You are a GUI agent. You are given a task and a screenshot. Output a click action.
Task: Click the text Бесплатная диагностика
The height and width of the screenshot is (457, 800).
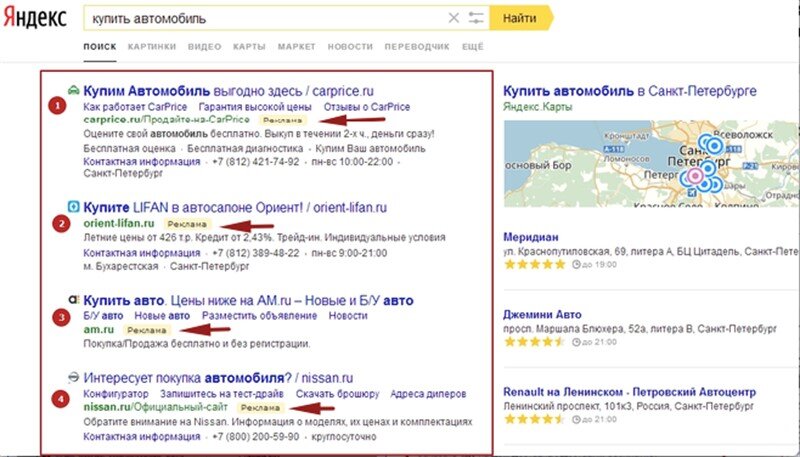point(245,149)
